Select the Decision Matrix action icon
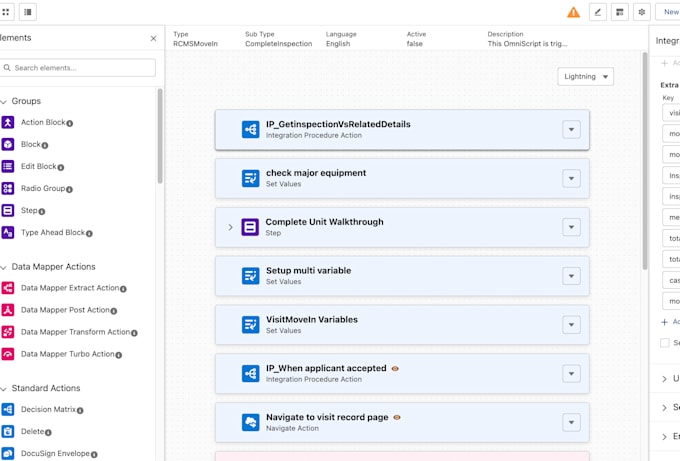The height and width of the screenshot is (461, 680). pos(8,409)
